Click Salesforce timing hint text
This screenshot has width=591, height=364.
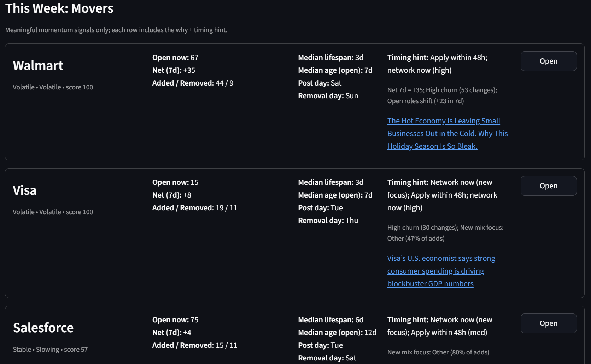pyautogui.click(x=439, y=326)
